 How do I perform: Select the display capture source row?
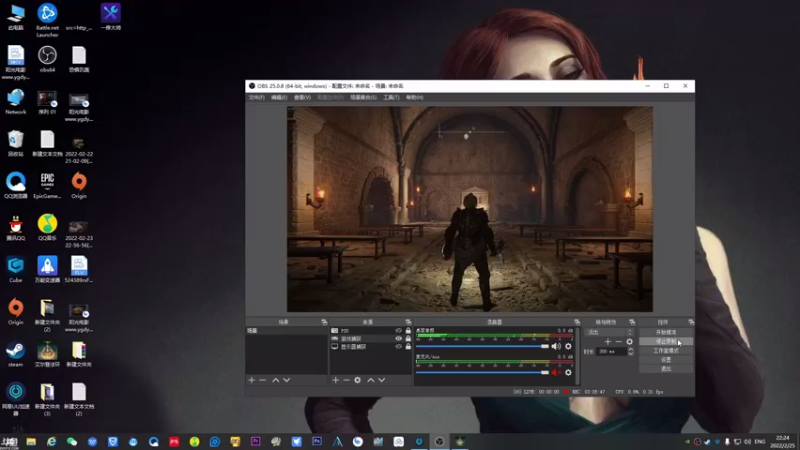click(x=370, y=347)
